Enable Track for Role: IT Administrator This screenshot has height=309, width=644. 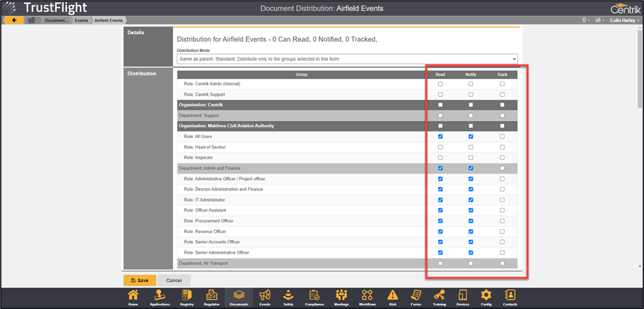(x=502, y=200)
